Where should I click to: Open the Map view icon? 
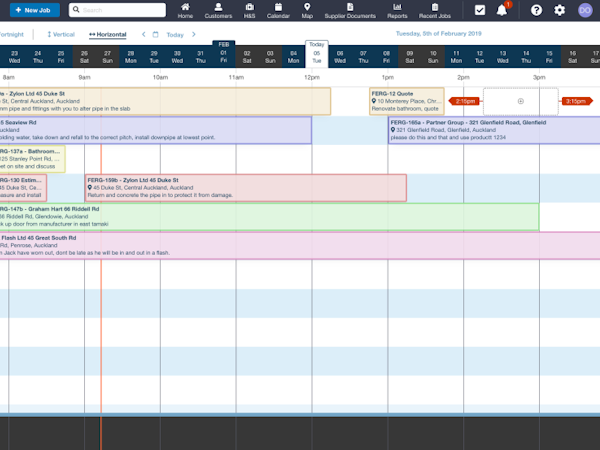click(307, 11)
